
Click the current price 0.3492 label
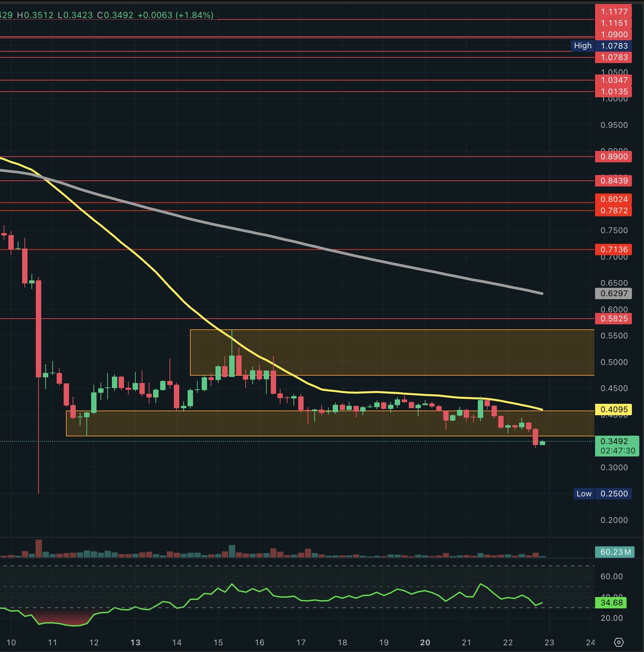pos(614,441)
